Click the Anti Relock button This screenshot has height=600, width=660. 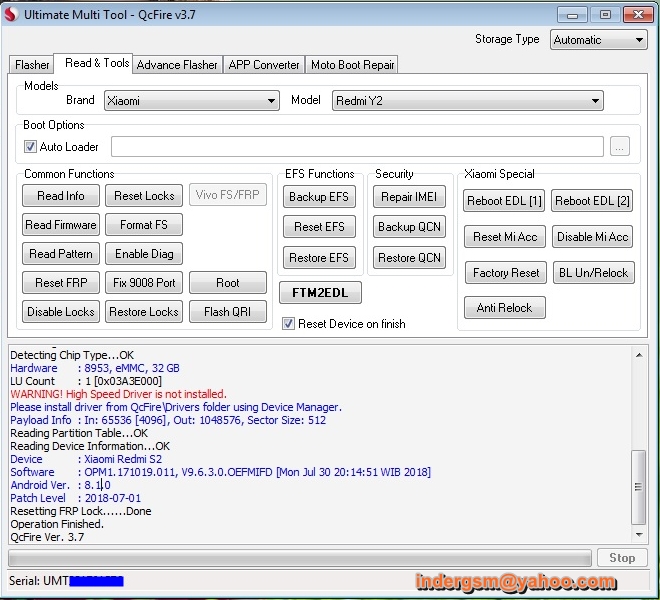click(x=505, y=308)
